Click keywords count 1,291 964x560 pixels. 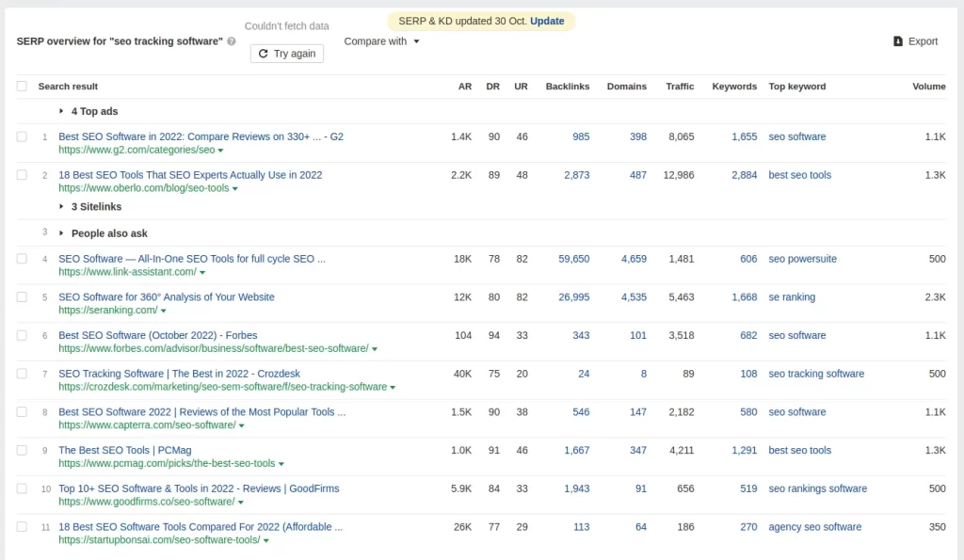tap(744, 450)
